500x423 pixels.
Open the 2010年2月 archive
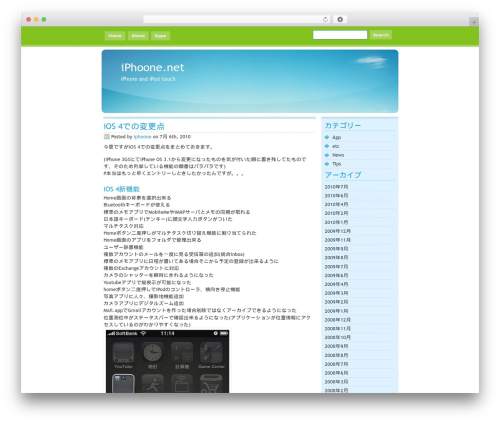[336, 213]
